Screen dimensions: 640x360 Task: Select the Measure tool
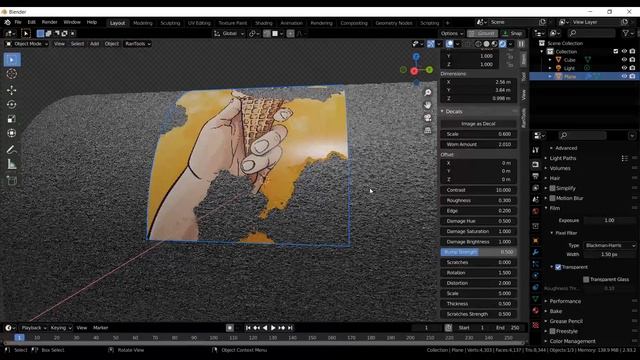tap(12, 164)
